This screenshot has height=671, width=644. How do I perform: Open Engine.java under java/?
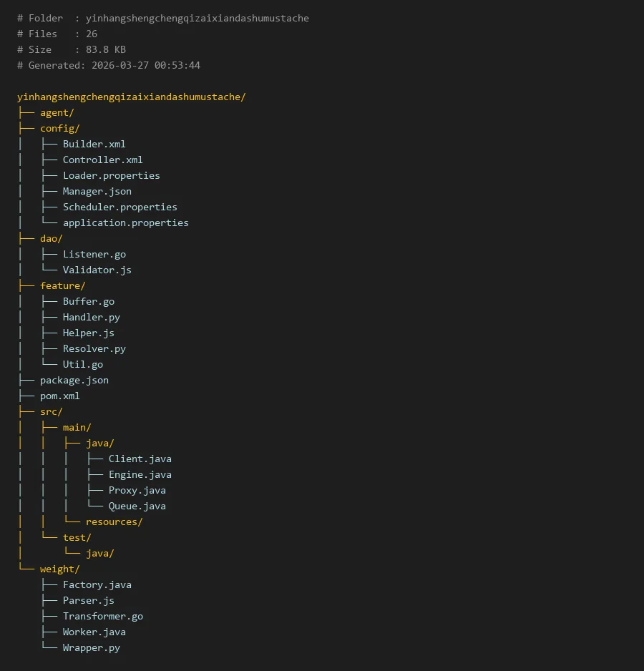[140, 474]
